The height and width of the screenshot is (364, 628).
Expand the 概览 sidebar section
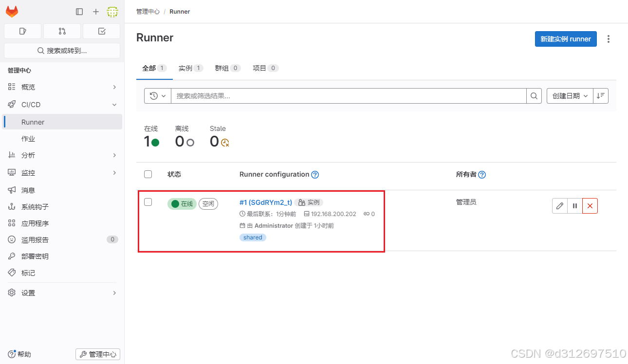[62, 87]
